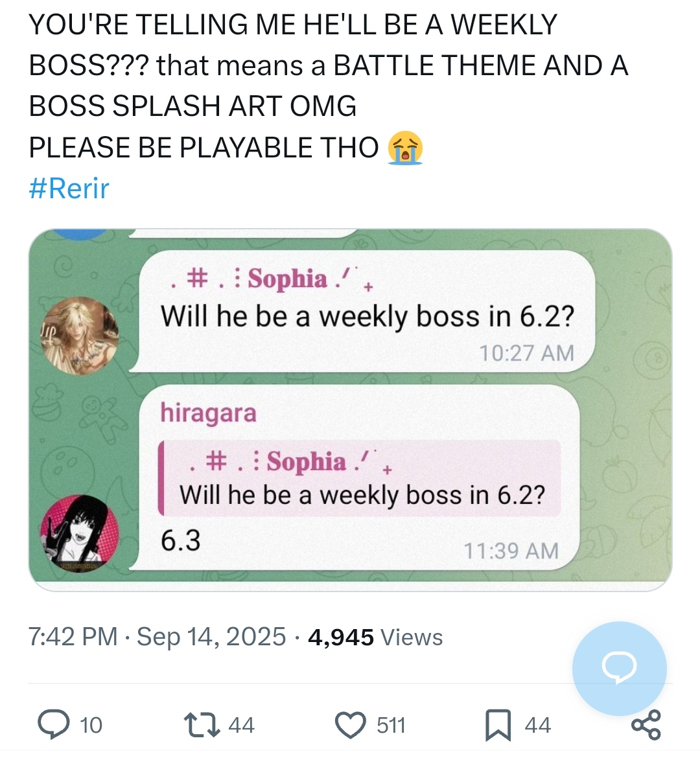View hiragara's dark-haired avatar

[79, 534]
